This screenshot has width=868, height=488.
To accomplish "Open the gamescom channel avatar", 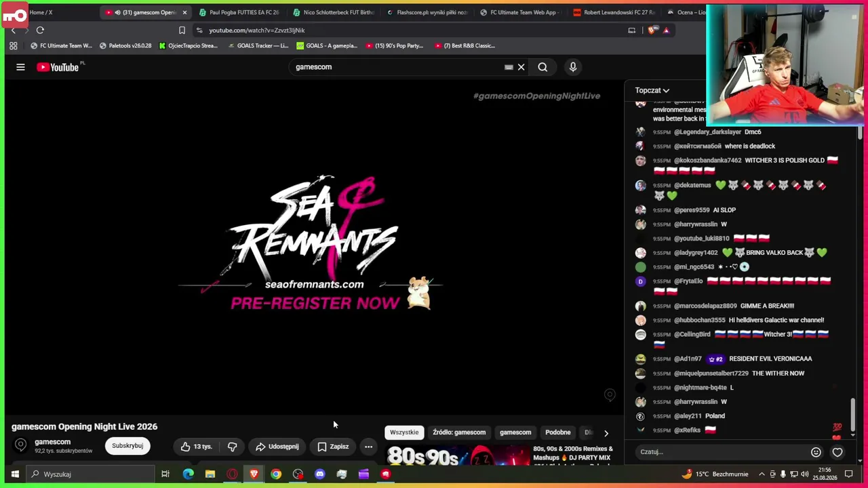I will click(x=20, y=445).
